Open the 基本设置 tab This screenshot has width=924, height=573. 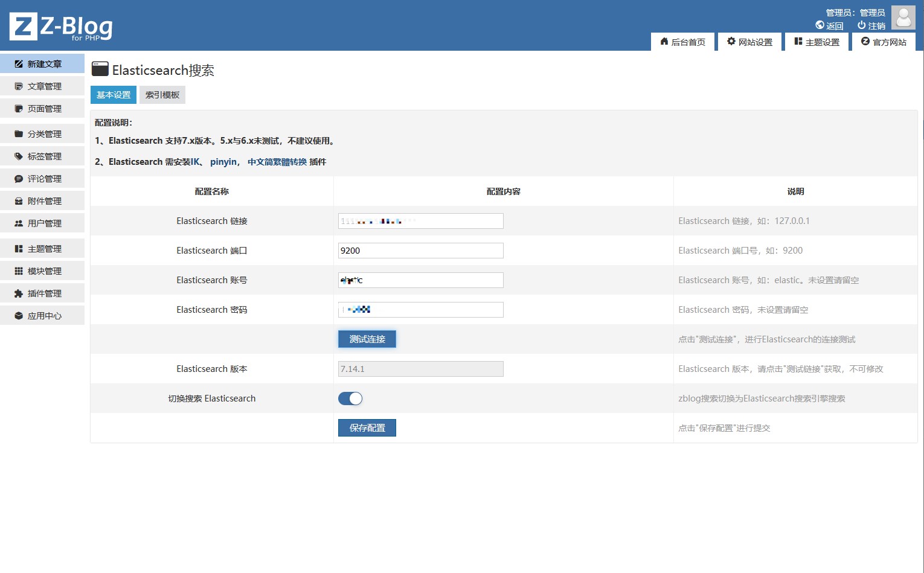click(x=114, y=95)
